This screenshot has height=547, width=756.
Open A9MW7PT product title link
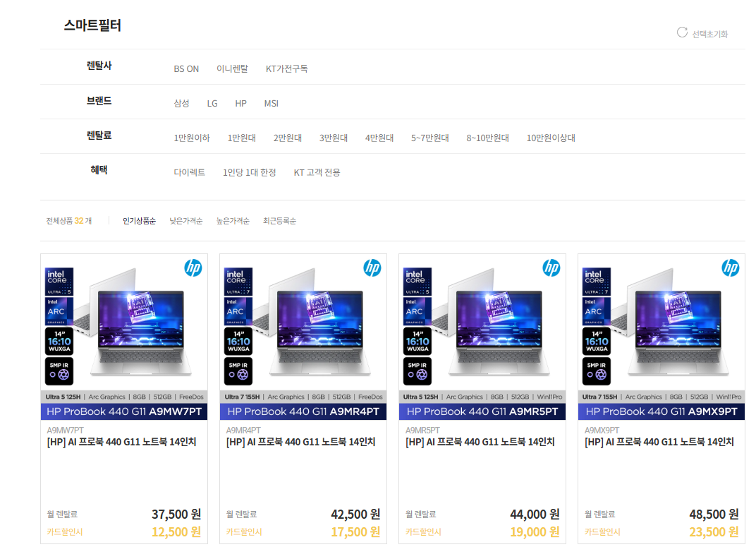point(121,442)
